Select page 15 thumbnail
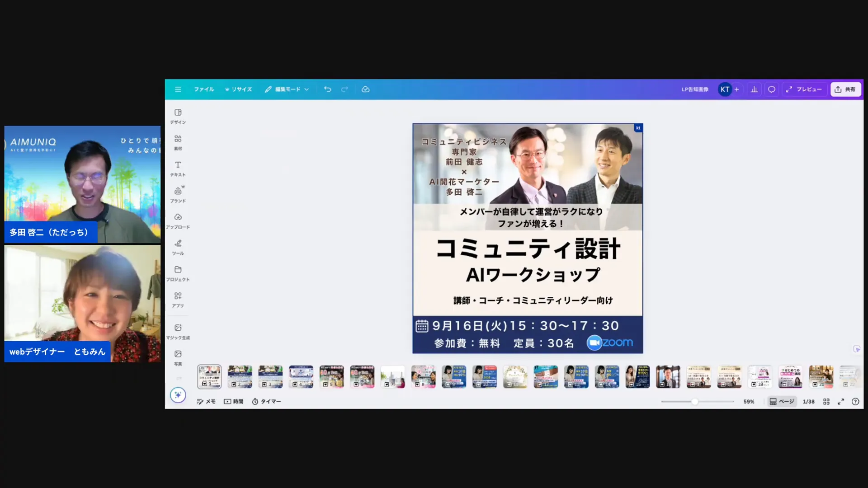The height and width of the screenshot is (488, 868). pos(637,377)
